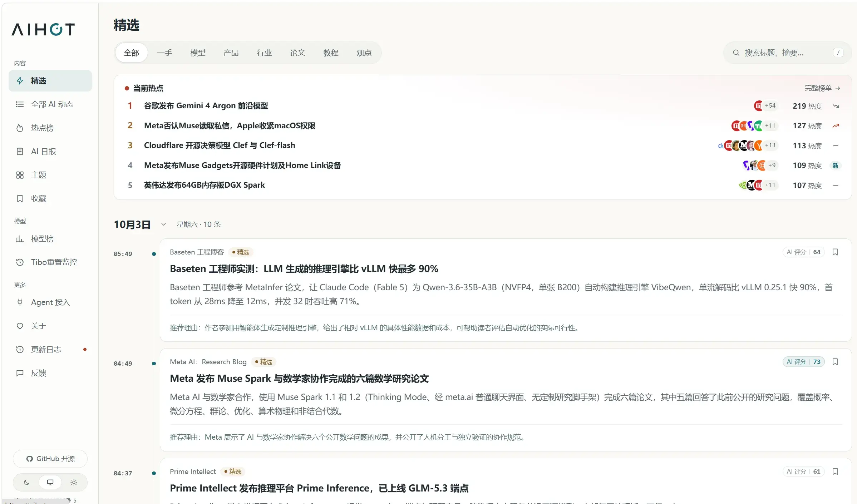Open Agent 接入 page
This screenshot has width=857, height=504.
coord(50,302)
